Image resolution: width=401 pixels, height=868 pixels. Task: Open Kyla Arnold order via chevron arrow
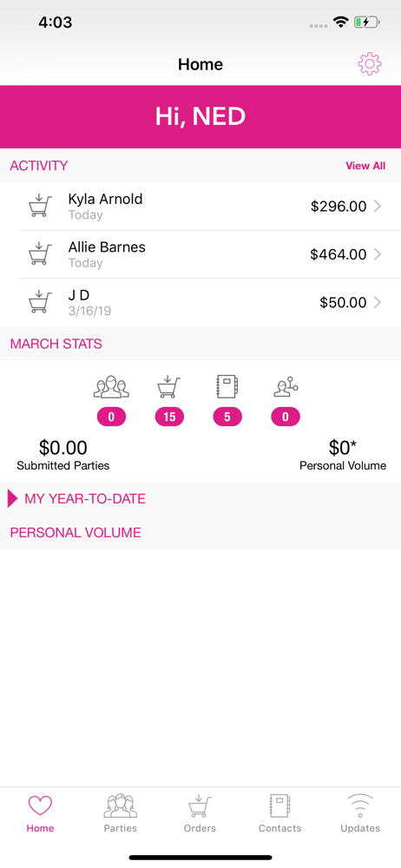click(x=378, y=207)
